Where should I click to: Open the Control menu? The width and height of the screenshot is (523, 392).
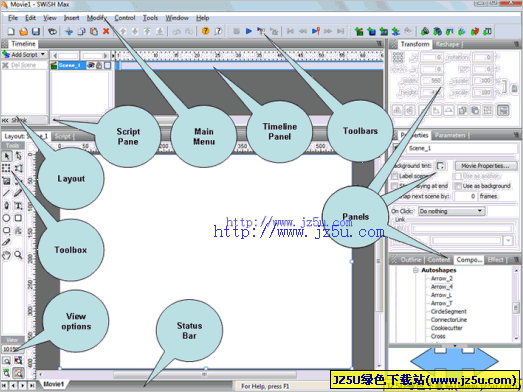pyautogui.click(x=125, y=18)
